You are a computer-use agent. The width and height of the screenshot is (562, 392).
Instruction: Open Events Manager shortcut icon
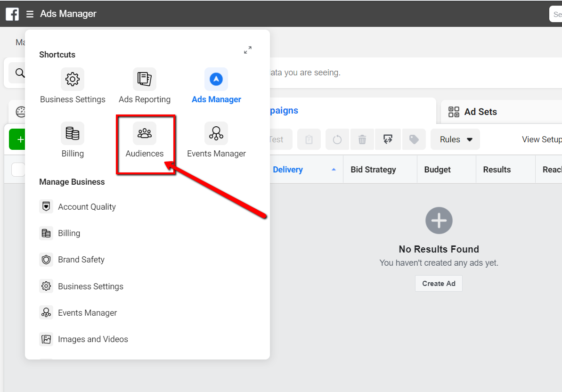coord(216,134)
